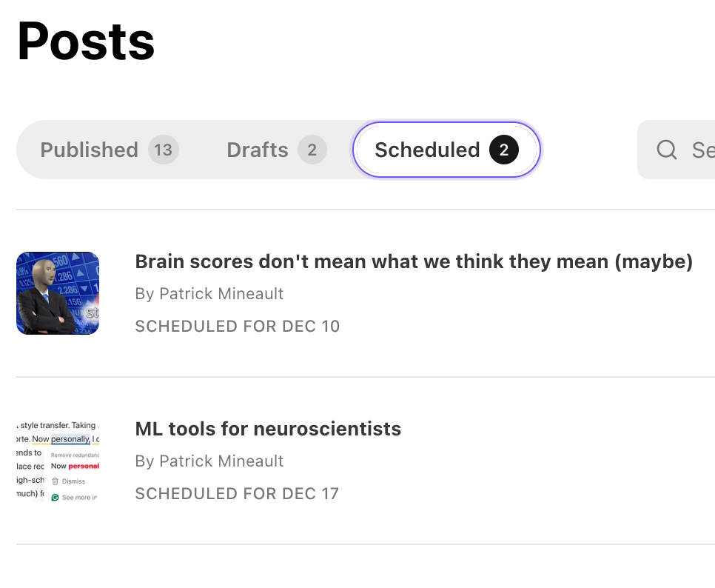This screenshot has width=715, height=588.
Task: Click the Dismiss text inside ML tools thumbnail
Action: tap(73, 481)
